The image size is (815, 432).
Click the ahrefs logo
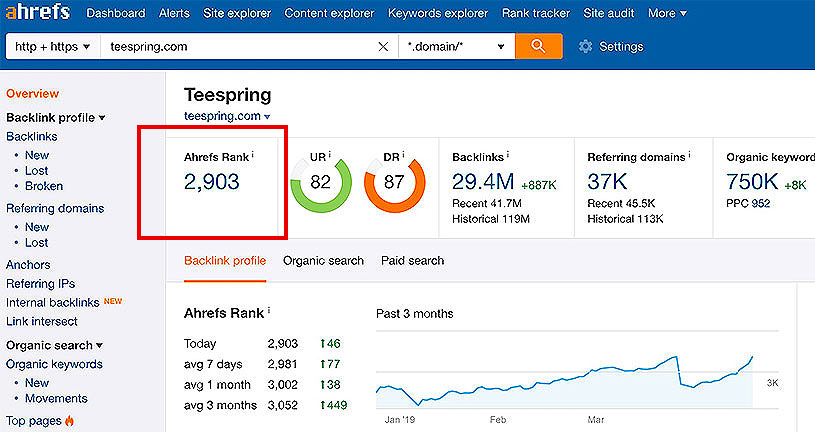point(39,13)
